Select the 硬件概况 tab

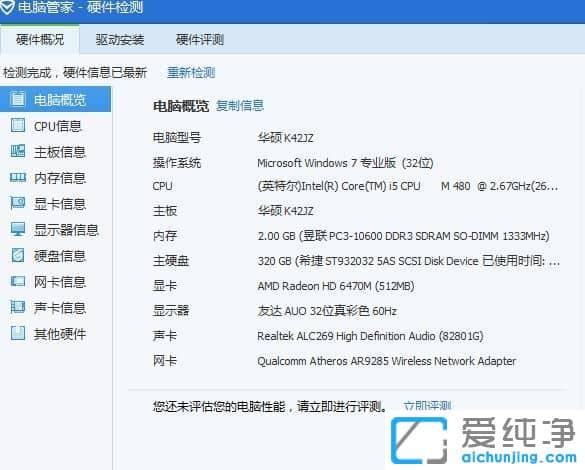pos(40,40)
